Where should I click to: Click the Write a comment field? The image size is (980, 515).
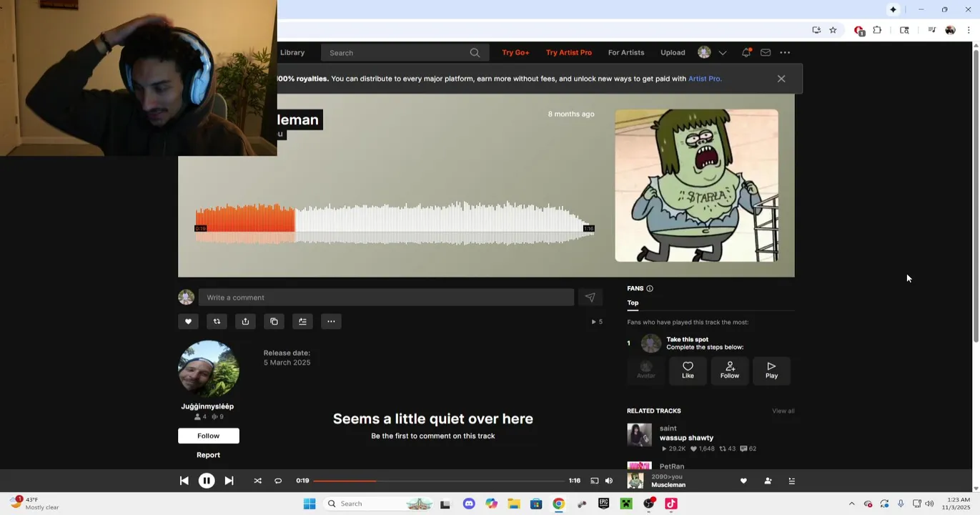[386, 298]
